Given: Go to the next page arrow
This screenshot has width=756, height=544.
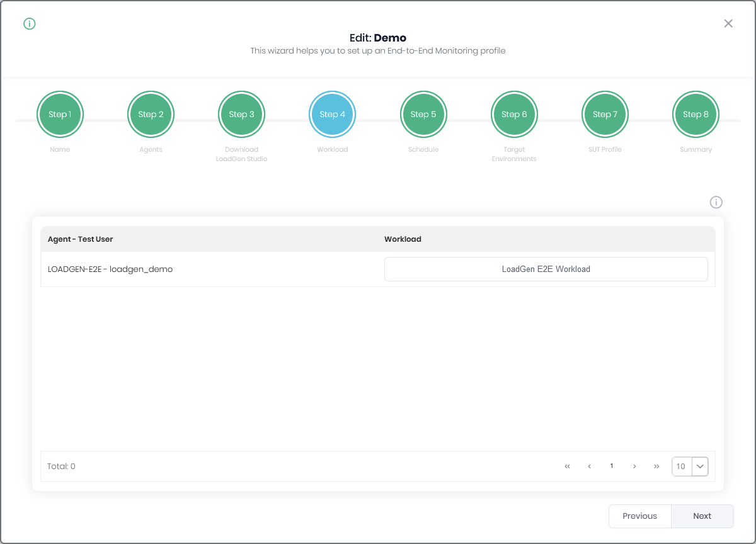Looking at the screenshot, I should click(x=634, y=467).
